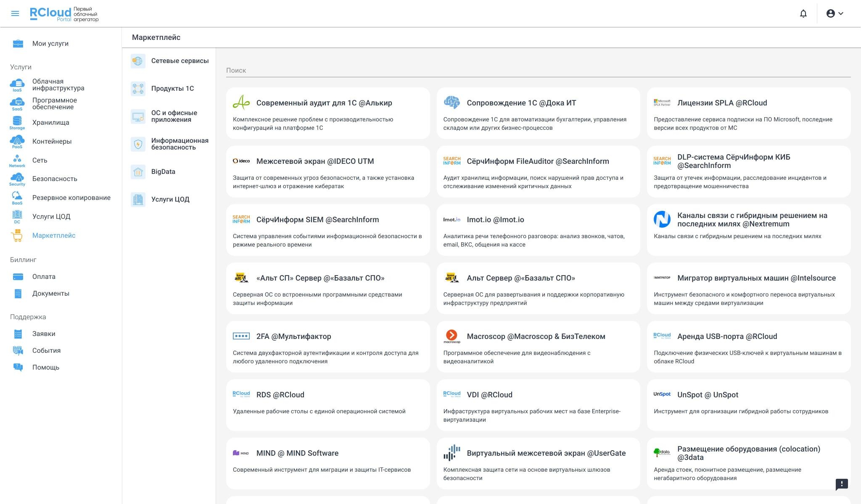Image resolution: width=861 pixels, height=504 pixels.
Task: Open Виртуальный межсетевой экран @UserGate card
Action: tap(538, 463)
